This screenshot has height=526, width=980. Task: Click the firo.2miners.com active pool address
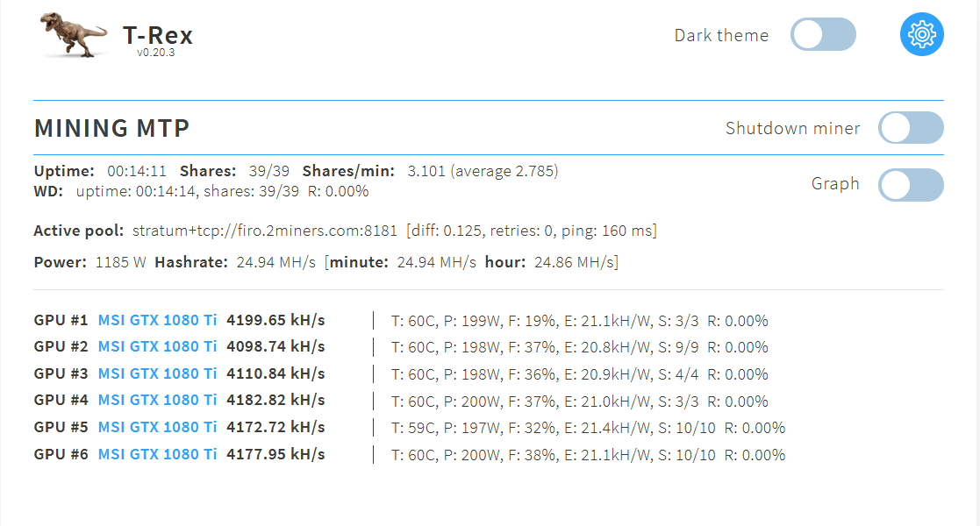point(265,231)
